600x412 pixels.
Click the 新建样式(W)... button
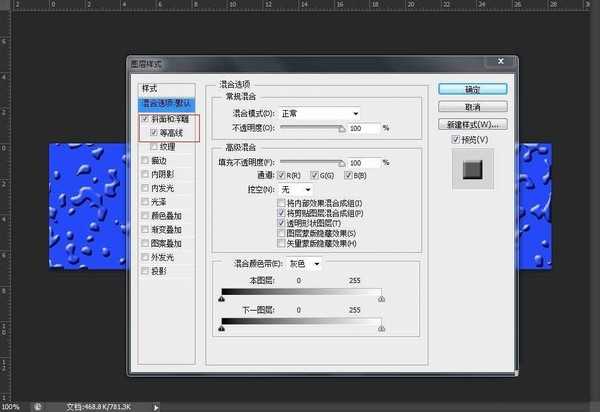473,123
